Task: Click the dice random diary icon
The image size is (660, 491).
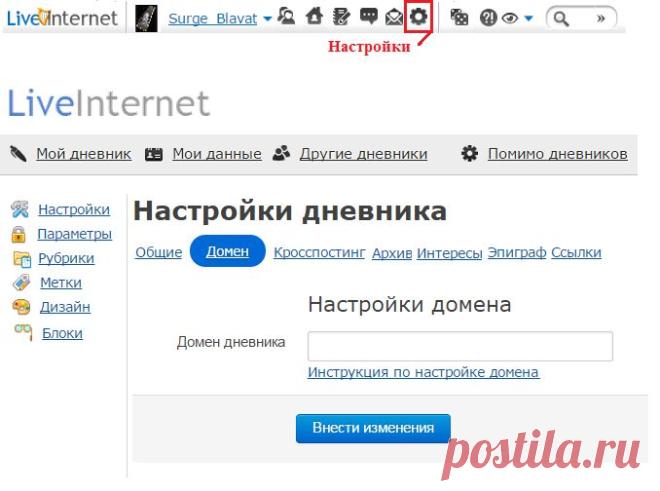Action: tap(459, 18)
